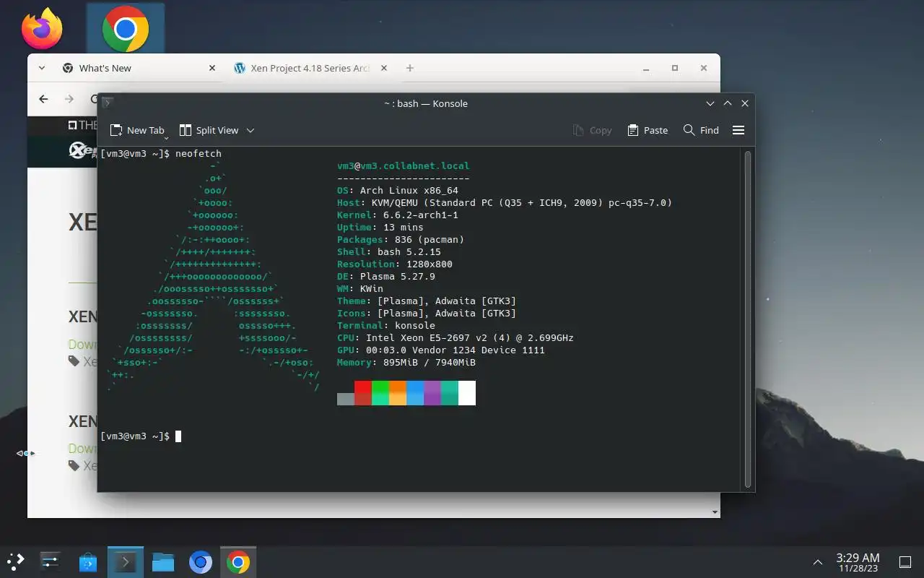This screenshot has width=924, height=578.
Task: Click the Kernel: 6.6.2-arch1-1 line
Action: point(398,215)
